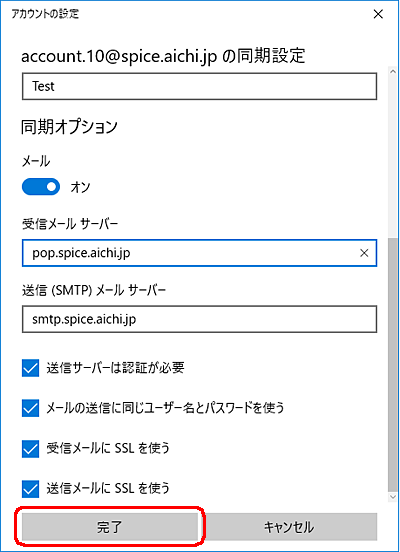The width and height of the screenshot is (400, 552).
Task: Click the キャンセル button
Action: 289,527
